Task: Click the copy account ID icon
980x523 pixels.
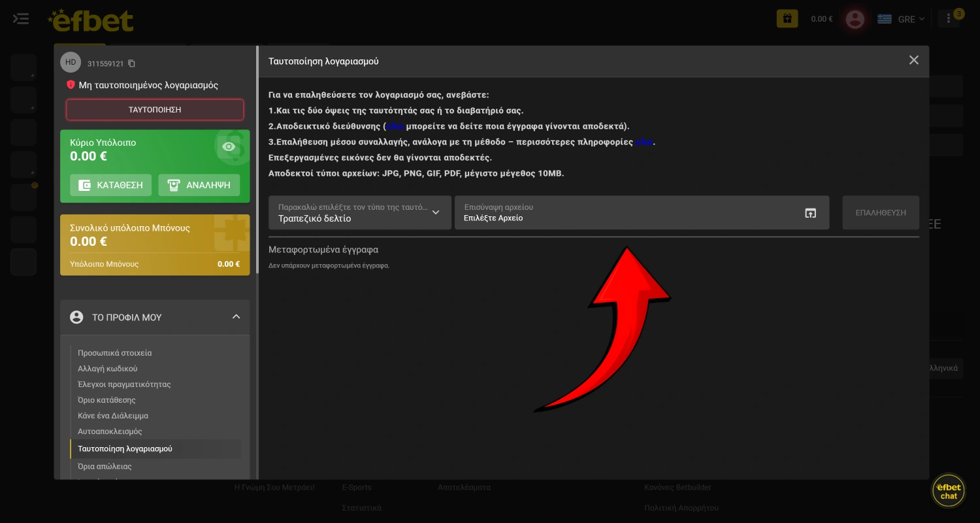Action: pos(131,63)
